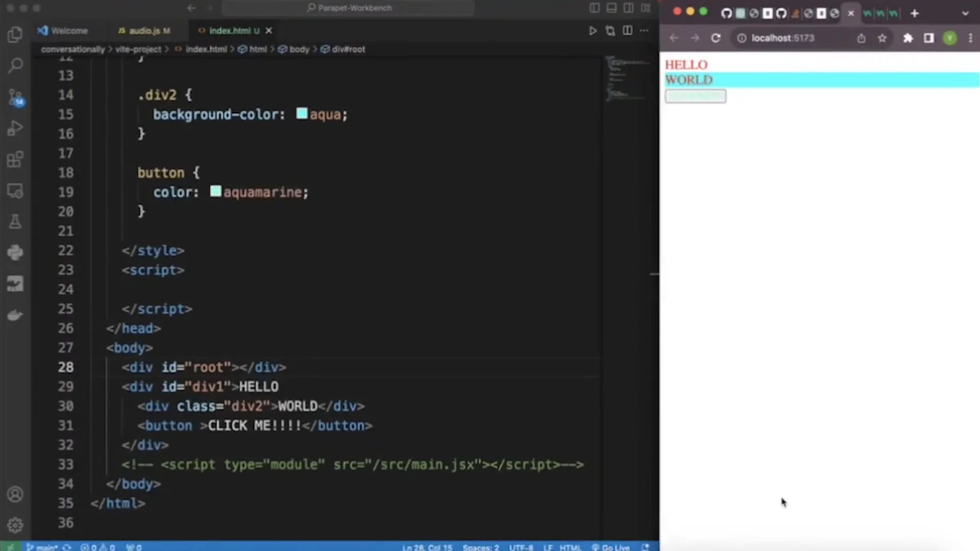Switch to the audio.js tab
Viewport: 980px width, 551px height.
144,31
